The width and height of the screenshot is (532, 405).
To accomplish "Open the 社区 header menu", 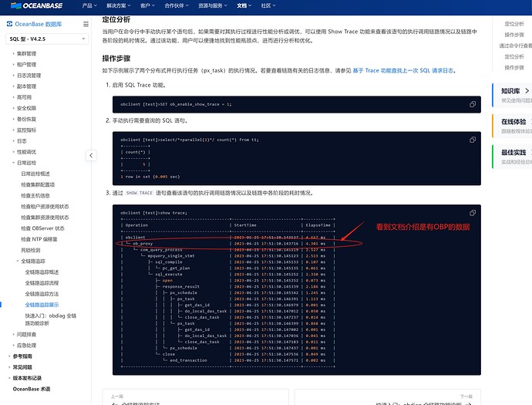I will (268, 5).
